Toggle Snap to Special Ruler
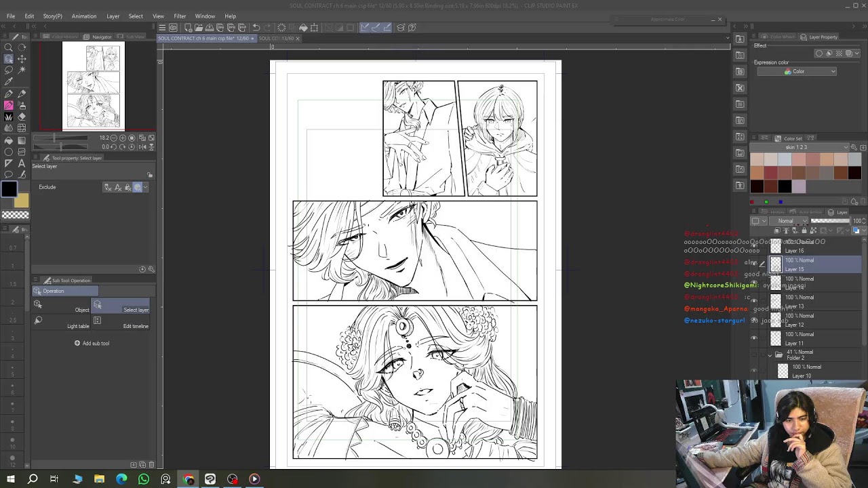Viewport: 868px width, 488px height. [x=376, y=28]
